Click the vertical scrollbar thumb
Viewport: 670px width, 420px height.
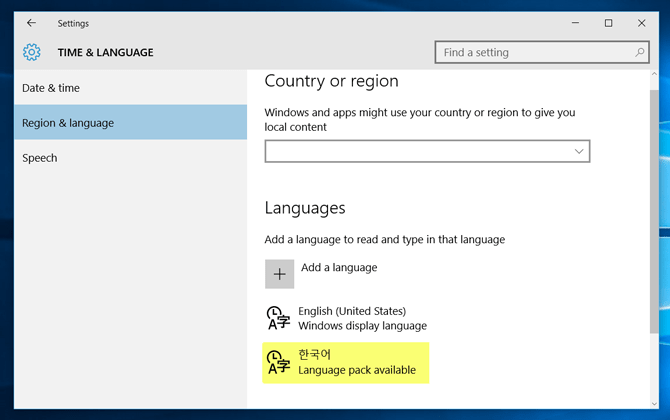654,211
